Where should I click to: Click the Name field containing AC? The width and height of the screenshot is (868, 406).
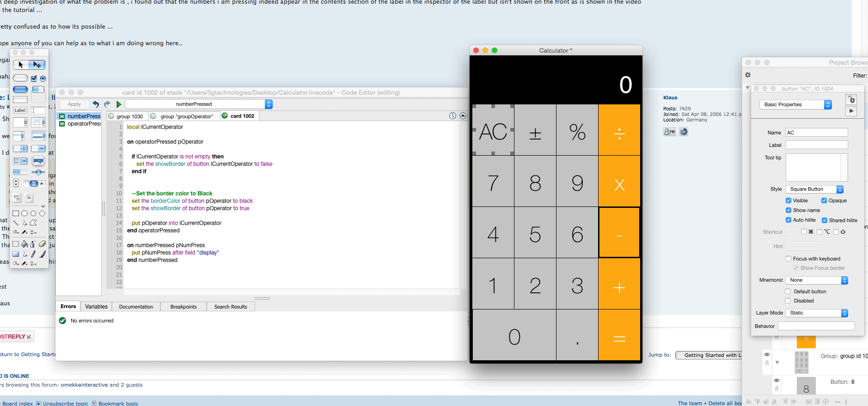(816, 133)
